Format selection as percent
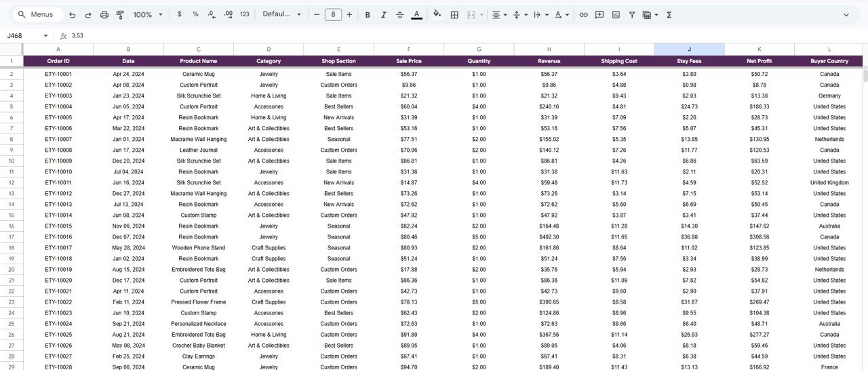 [195, 14]
